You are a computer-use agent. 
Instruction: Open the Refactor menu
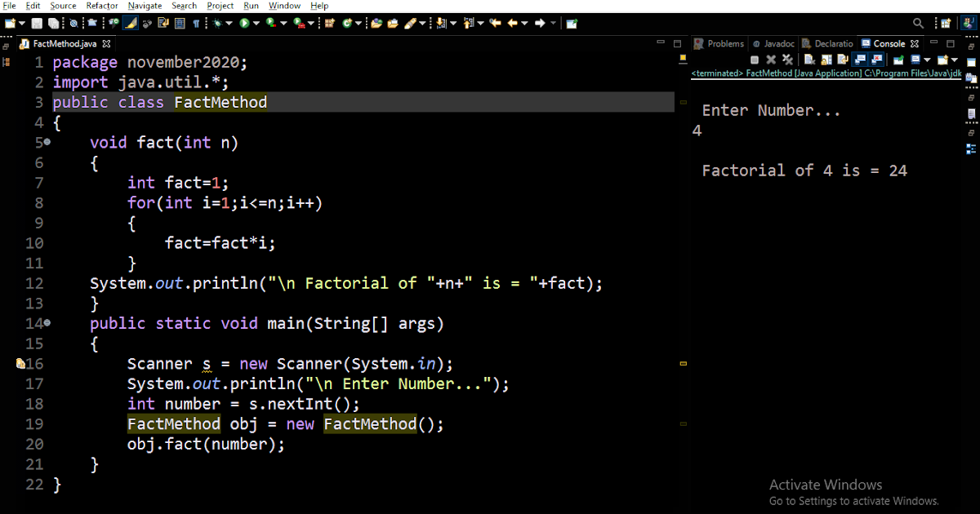point(101,5)
